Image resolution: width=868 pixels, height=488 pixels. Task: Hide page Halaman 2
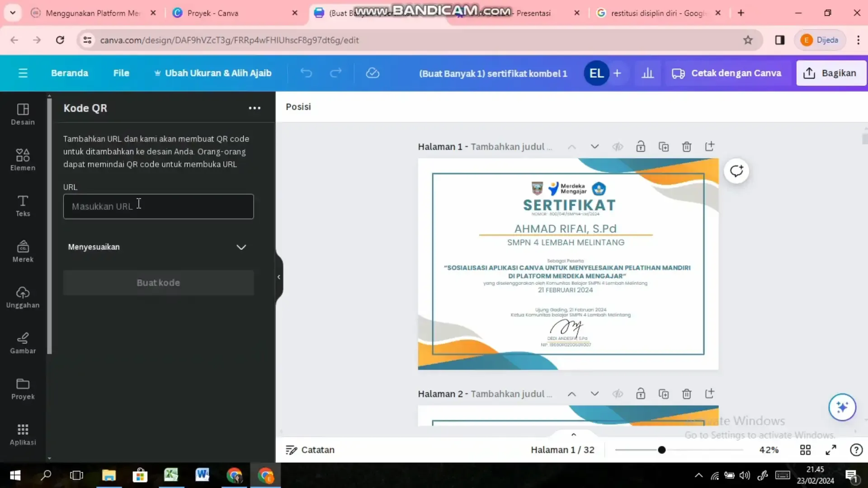point(618,394)
